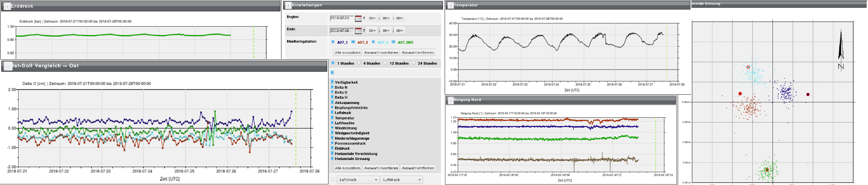This screenshot has width=868, height=185.
Task: Toggle the checkbox left of the Luftdruck dropdowns
Action: tap(332, 179)
